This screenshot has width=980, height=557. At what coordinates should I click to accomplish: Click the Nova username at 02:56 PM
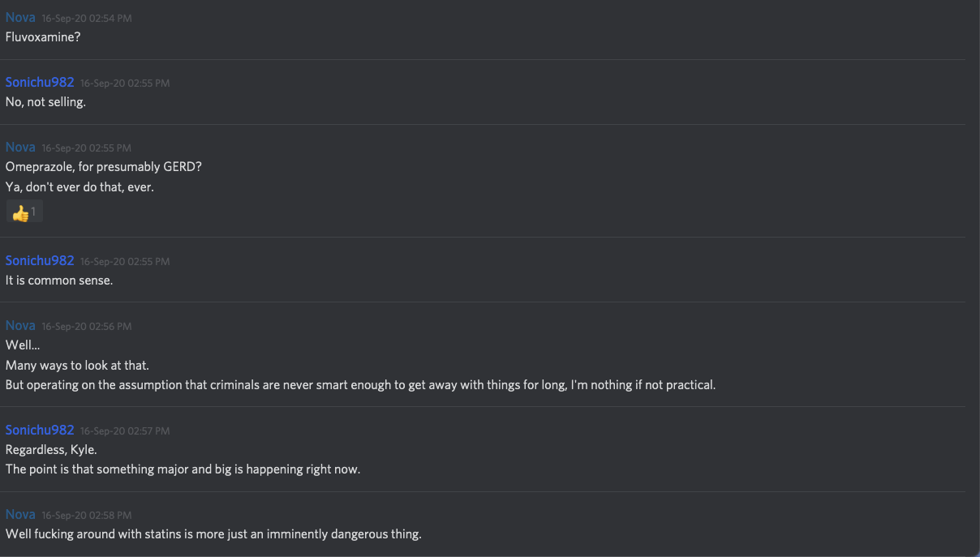pyautogui.click(x=20, y=325)
